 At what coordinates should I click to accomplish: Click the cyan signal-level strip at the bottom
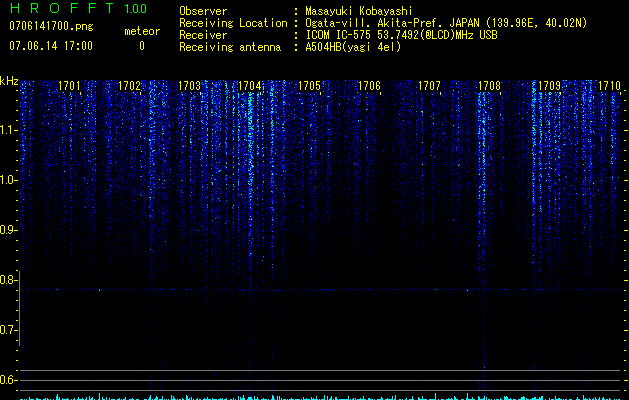coord(320,397)
